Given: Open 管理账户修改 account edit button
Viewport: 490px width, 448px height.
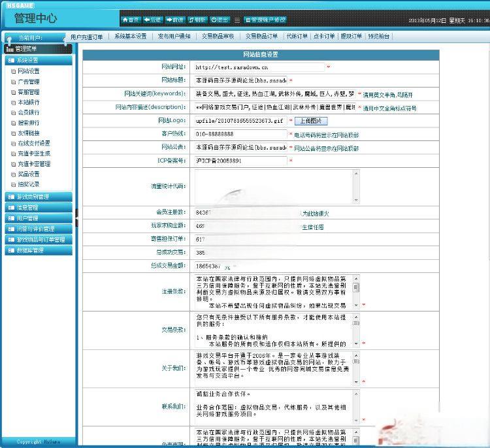Looking at the screenshot, I should [265, 20].
